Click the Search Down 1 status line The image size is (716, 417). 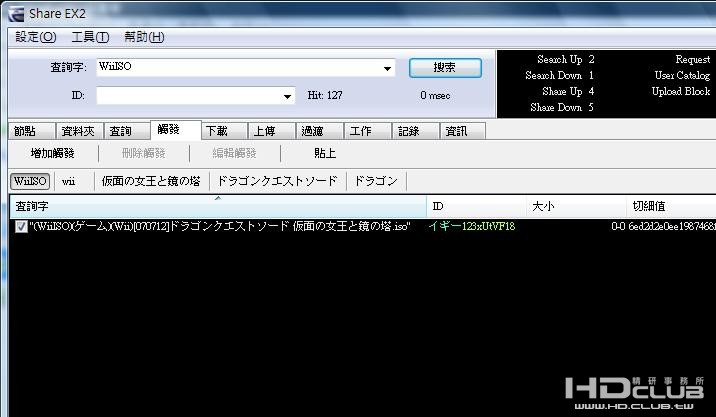click(x=560, y=75)
